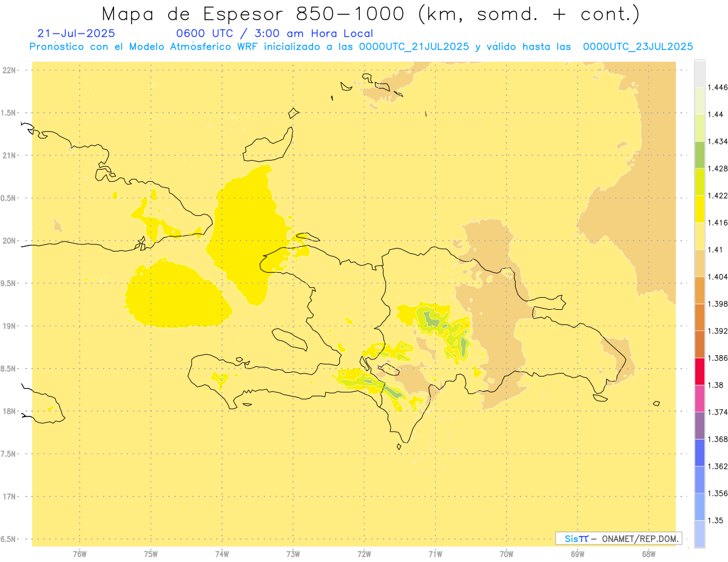The image size is (728, 562).
Task: Click the ONAMET/REP.DOM. logo box
Action: pos(619,538)
